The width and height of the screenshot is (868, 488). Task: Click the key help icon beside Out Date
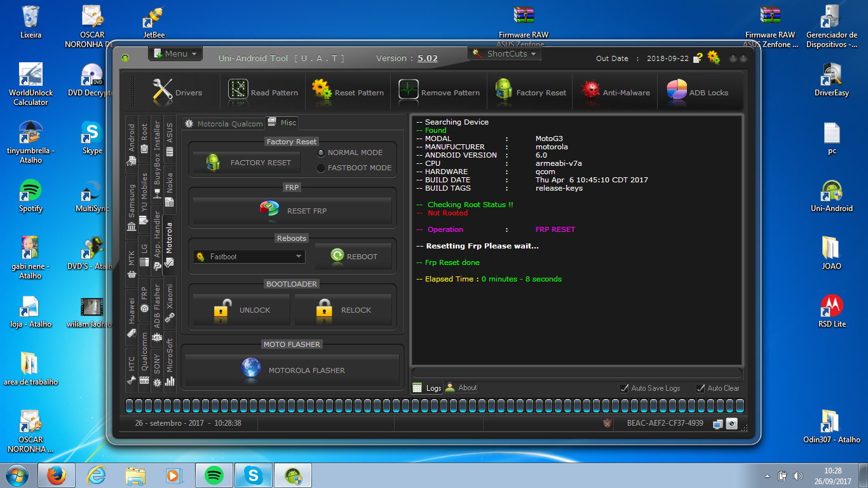tap(698, 58)
